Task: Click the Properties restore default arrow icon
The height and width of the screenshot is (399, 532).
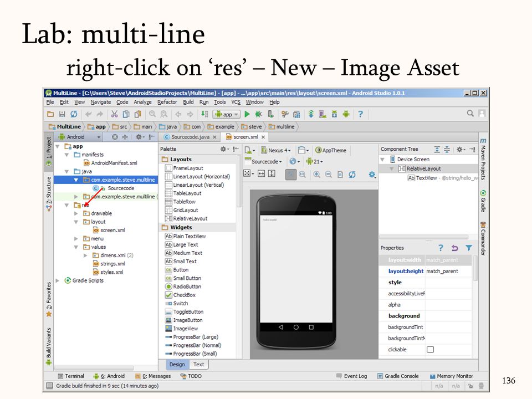Action: [454, 248]
